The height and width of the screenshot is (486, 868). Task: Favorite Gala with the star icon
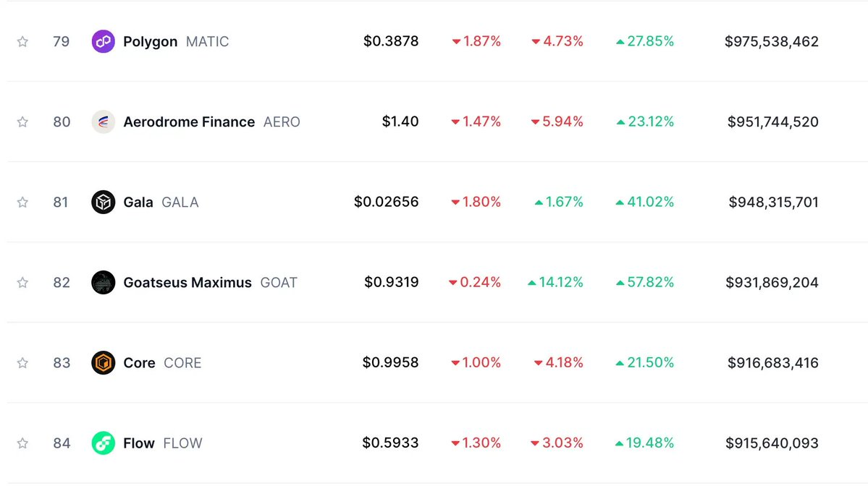pyautogui.click(x=22, y=202)
